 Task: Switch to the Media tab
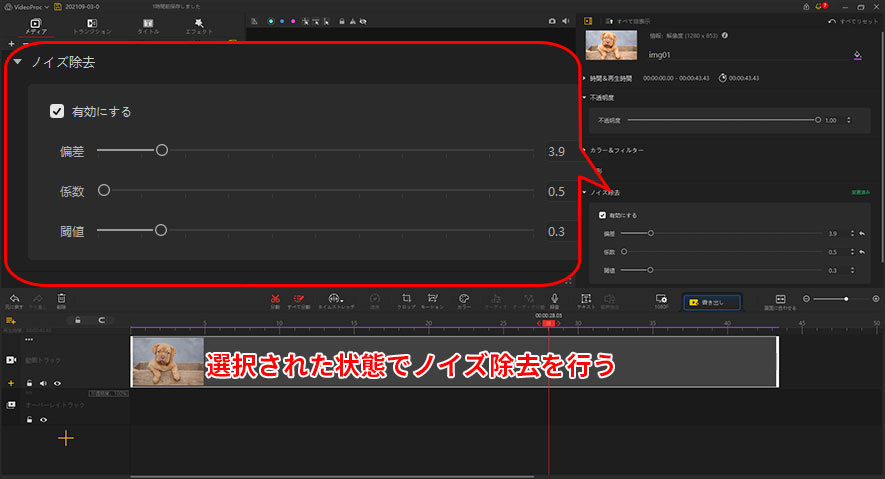36,27
